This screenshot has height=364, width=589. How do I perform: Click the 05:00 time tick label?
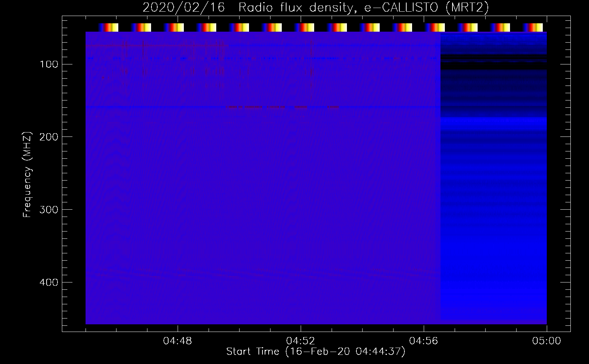[x=547, y=341]
